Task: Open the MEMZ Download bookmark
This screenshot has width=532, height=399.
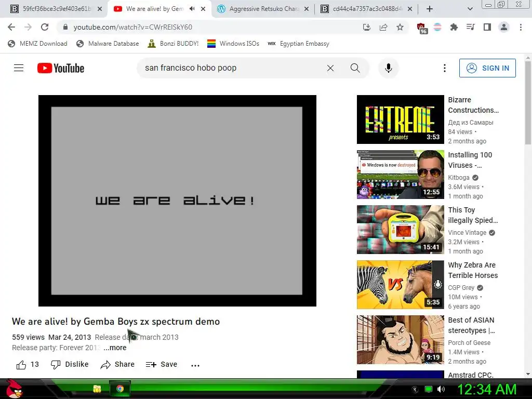Action: click(x=37, y=44)
